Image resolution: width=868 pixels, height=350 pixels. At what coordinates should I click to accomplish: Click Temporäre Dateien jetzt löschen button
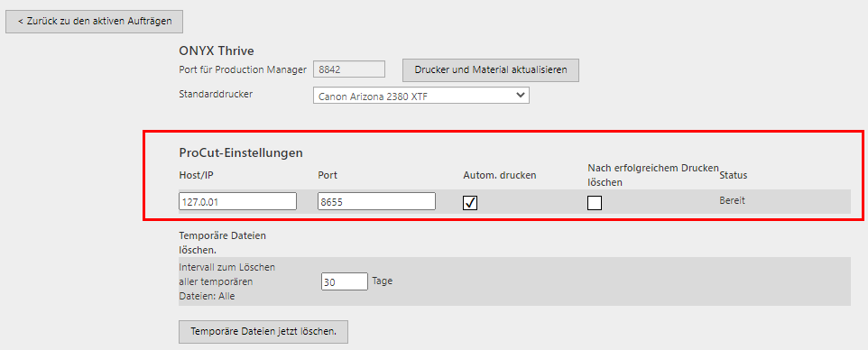point(263,332)
